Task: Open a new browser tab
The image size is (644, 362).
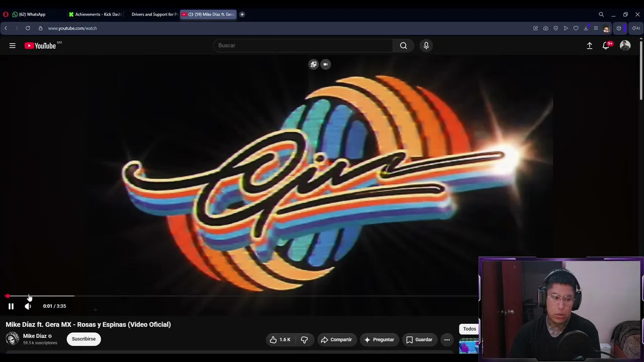Action: [242, 15]
